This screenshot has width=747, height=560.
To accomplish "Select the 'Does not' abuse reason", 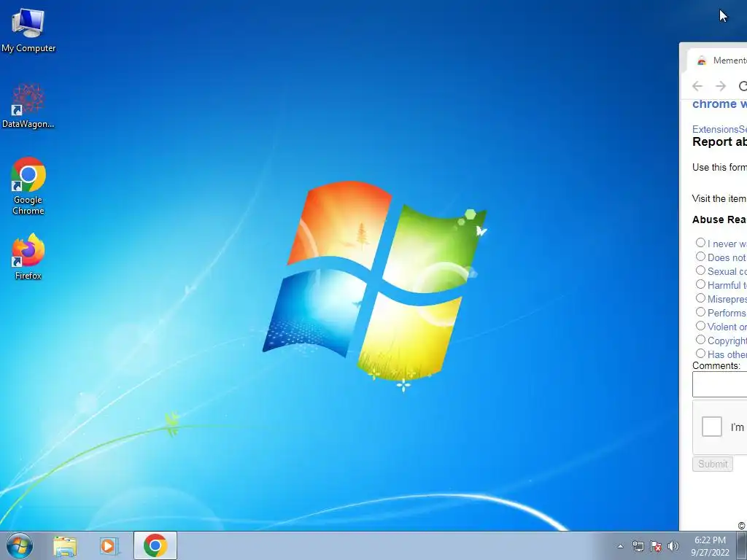I will click(700, 257).
